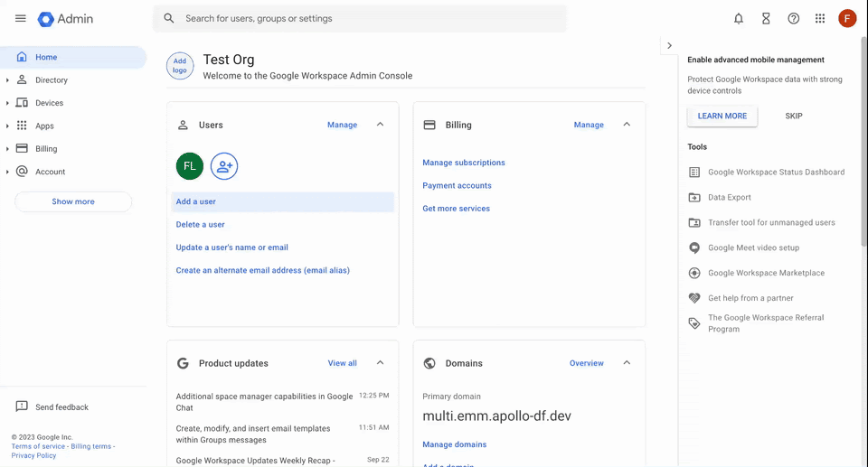Click the Google Admin logo
The width and height of the screenshot is (868, 467).
pyautogui.click(x=65, y=19)
